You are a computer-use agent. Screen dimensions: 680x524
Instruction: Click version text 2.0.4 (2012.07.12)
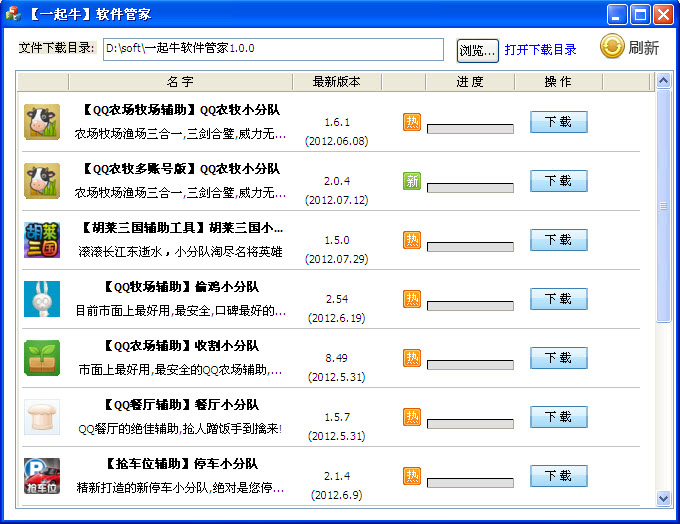pyautogui.click(x=337, y=190)
